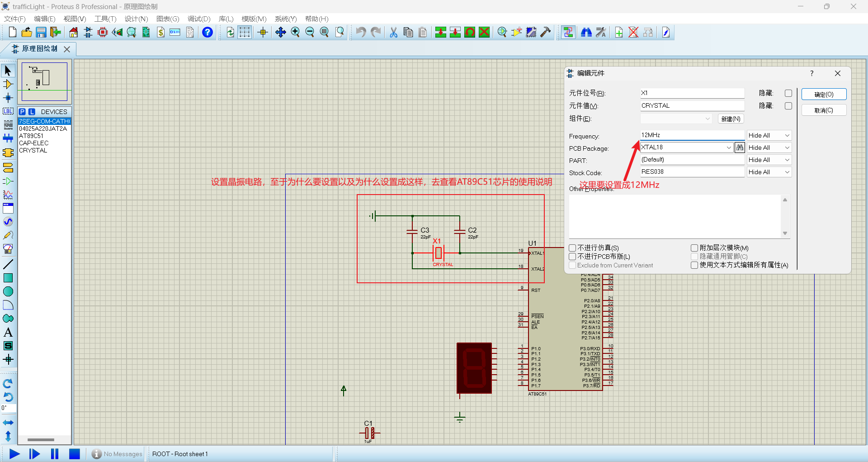
Task: Open the 调试(D) menu
Action: tap(199, 19)
